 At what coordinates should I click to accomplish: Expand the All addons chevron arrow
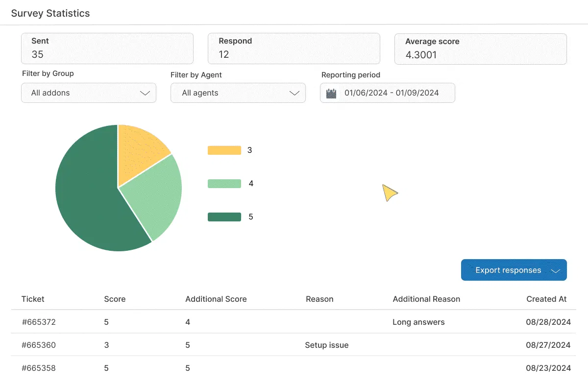click(145, 93)
